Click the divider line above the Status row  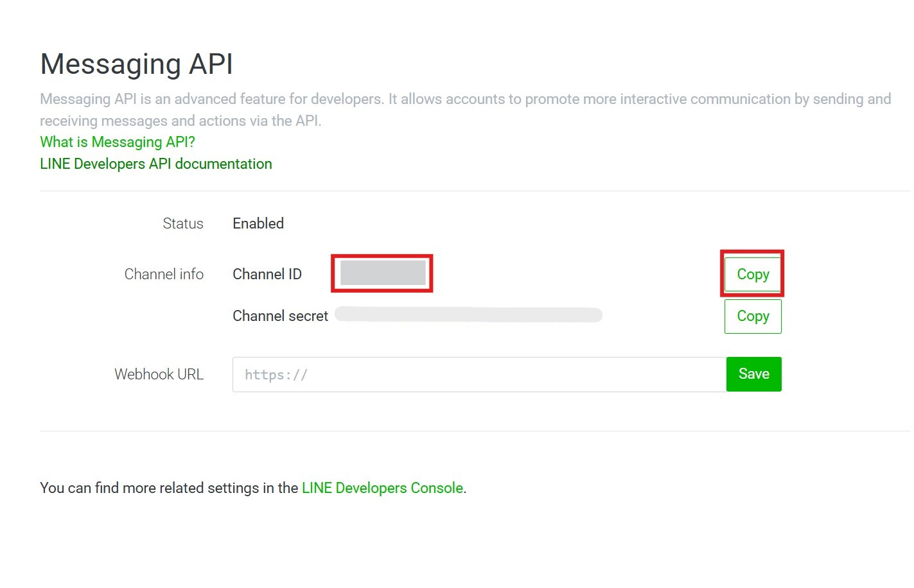(475, 191)
